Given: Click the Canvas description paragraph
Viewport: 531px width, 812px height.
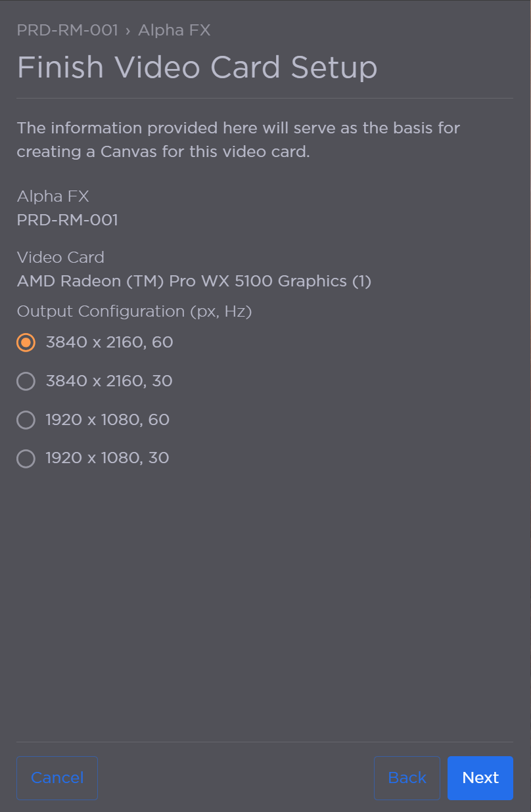Looking at the screenshot, I should [x=238, y=140].
